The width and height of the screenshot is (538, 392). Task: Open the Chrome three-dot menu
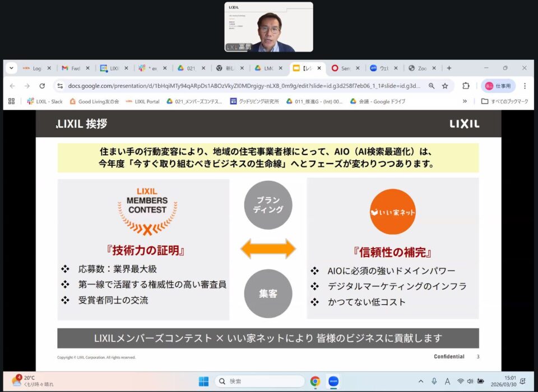[525, 86]
